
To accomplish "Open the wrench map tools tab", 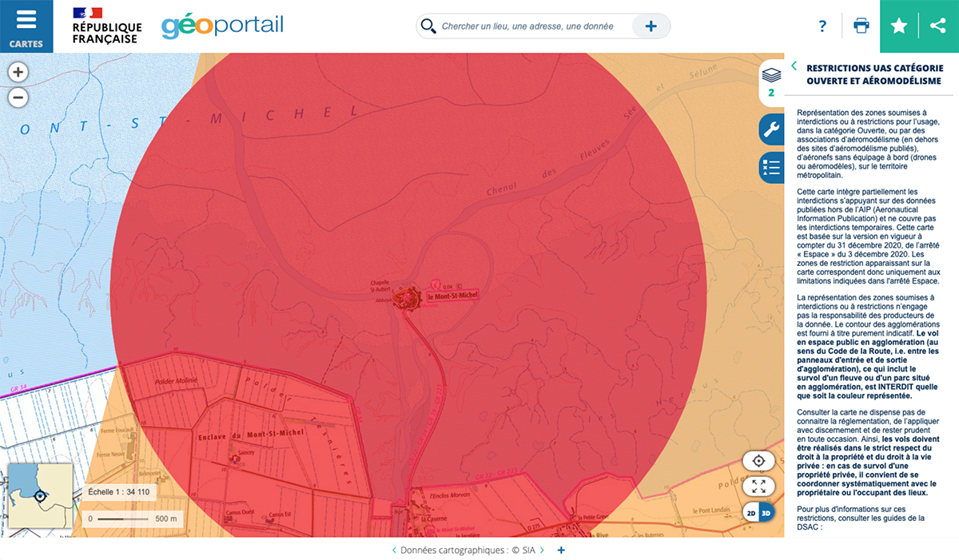I will pos(771,129).
